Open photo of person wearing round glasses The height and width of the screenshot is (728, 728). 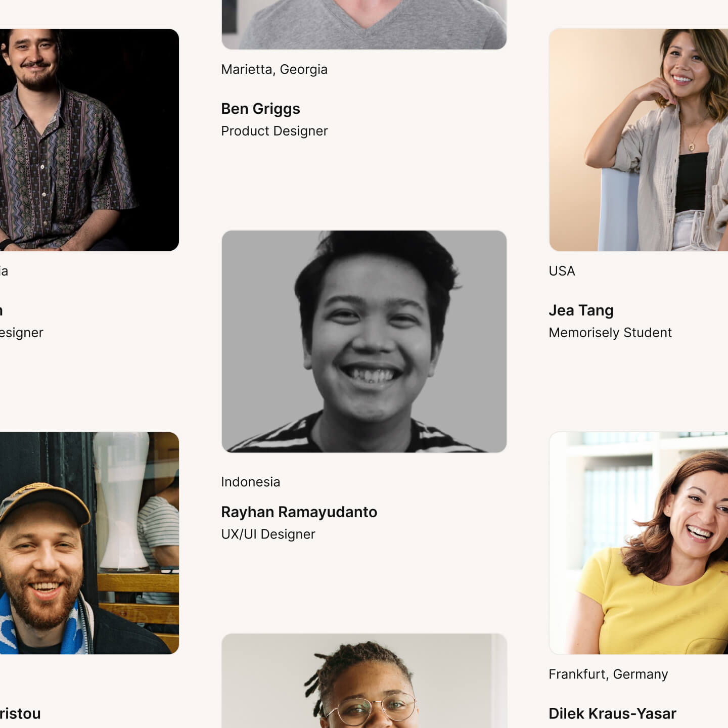pos(364,680)
